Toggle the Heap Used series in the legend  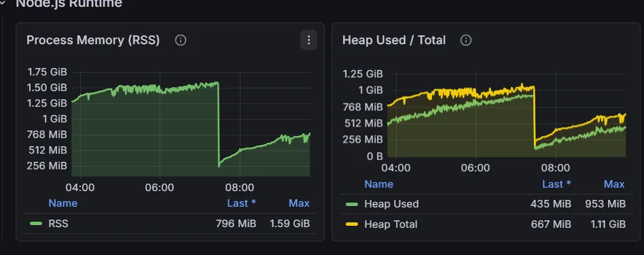coord(391,204)
